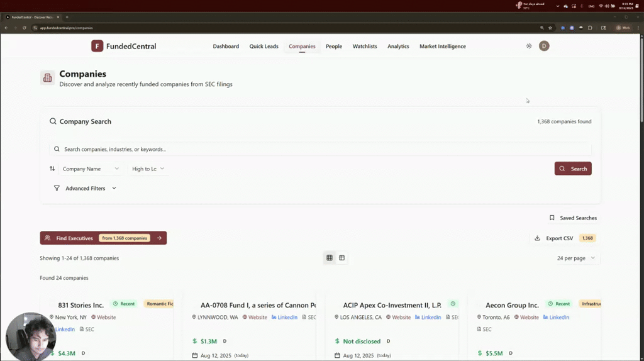Click the Companies building header icon
The height and width of the screenshot is (361, 644).
click(x=48, y=77)
